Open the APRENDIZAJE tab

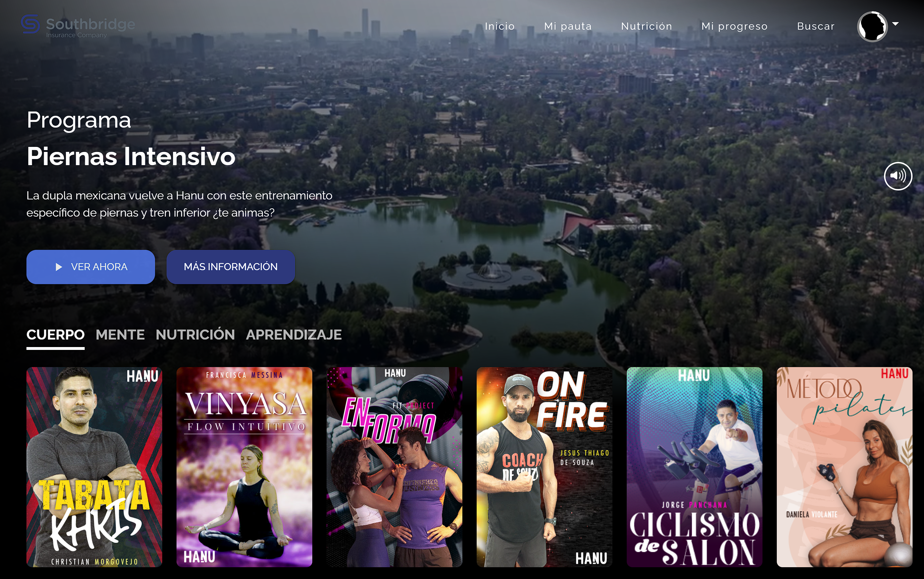(294, 335)
